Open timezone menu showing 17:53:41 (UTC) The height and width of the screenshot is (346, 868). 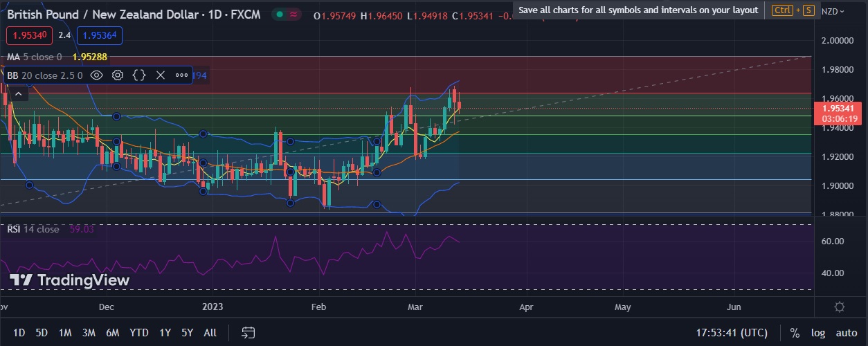[732, 333]
